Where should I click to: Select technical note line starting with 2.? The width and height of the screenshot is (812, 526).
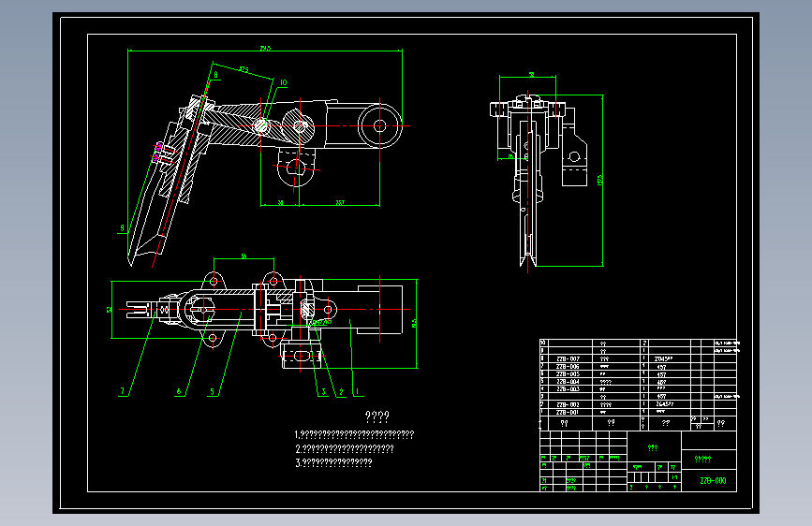point(345,448)
